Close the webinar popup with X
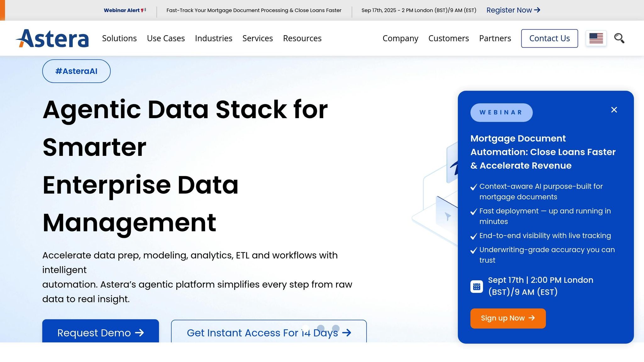Image resolution: width=644 pixels, height=362 pixels. 614,110
